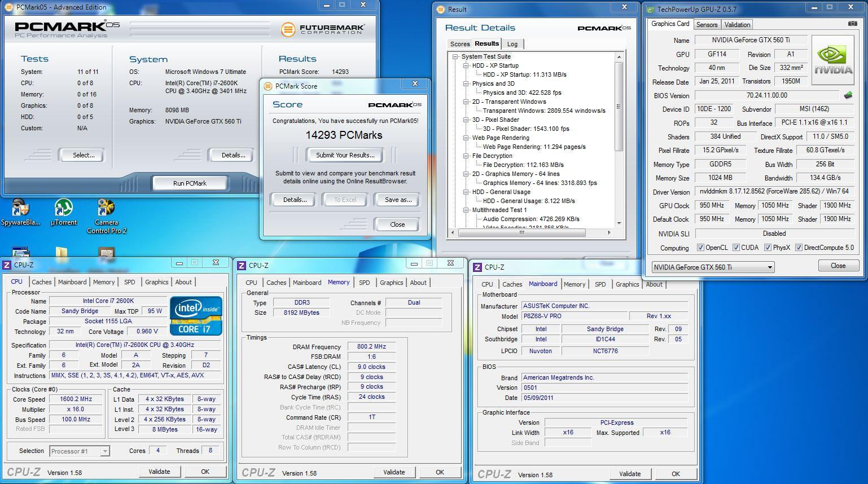Click the NVIDIA logo in GPU-Z
Image resolution: width=868 pixels, height=484 pixels.
[x=832, y=60]
